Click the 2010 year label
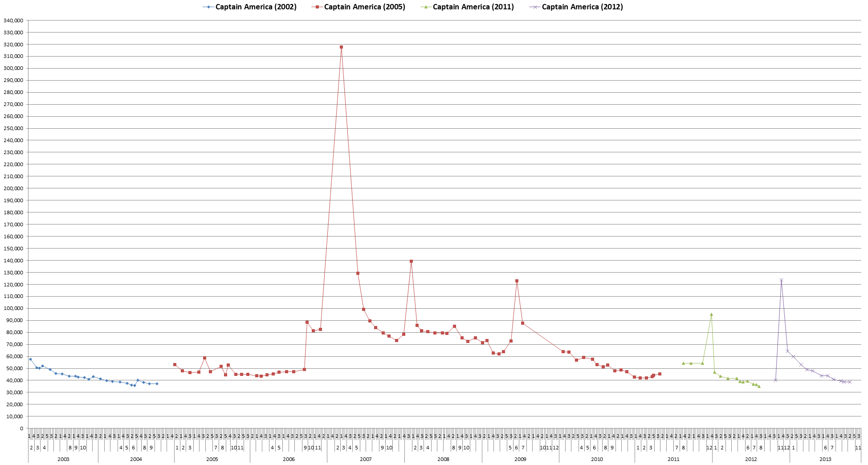 (597, 459)
